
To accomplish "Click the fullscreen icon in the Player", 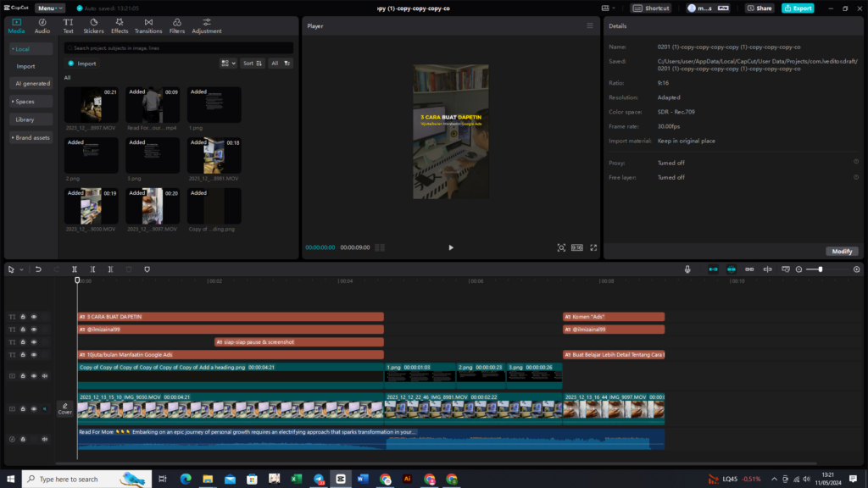I will (x=593, y=247).
